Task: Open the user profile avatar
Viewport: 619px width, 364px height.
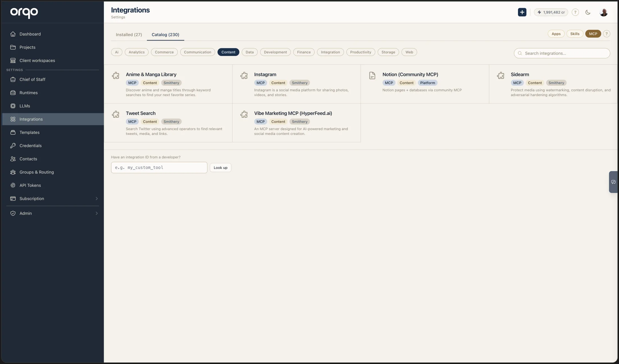Action: click(604, 12)
